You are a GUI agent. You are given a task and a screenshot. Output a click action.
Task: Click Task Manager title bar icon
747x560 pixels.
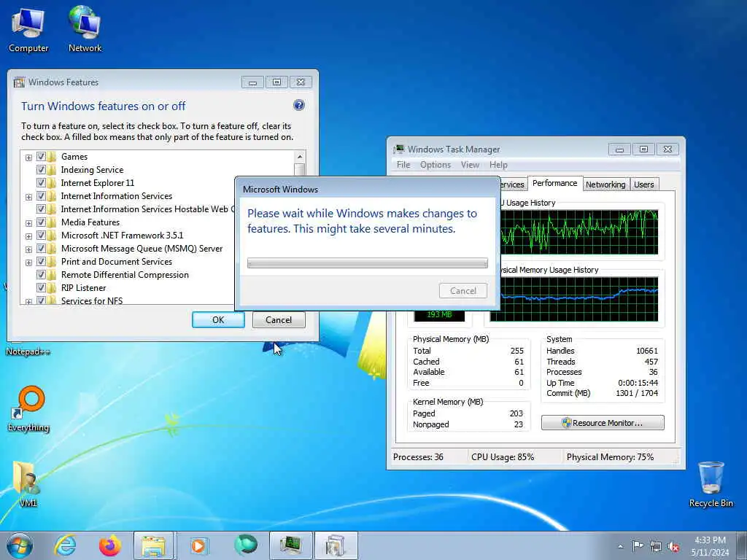pos(399,149)
